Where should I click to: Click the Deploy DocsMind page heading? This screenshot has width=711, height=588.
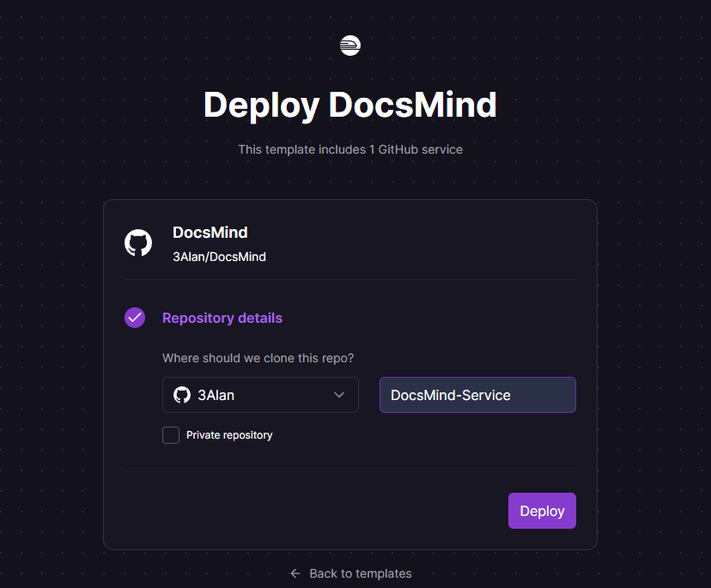350,106
